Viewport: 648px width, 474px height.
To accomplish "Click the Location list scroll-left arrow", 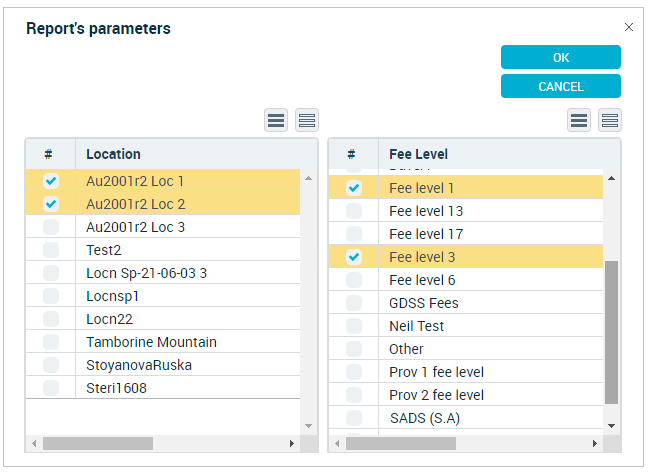I will pos(34,443).
